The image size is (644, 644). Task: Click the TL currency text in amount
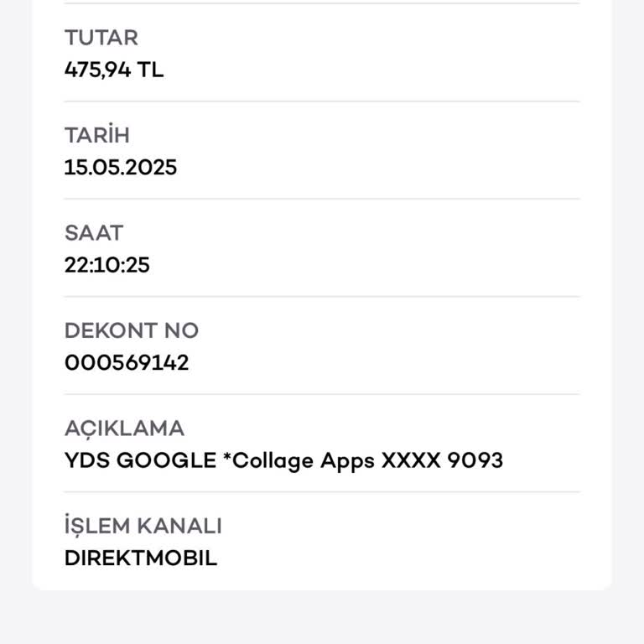tap(151, 70)
